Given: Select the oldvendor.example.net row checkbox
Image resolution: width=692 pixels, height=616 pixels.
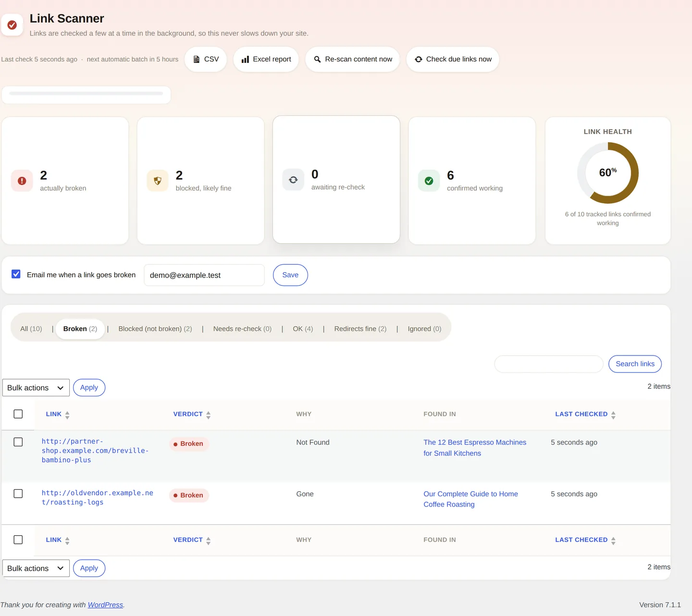Looking at the screenshot, I should [18, 493].
